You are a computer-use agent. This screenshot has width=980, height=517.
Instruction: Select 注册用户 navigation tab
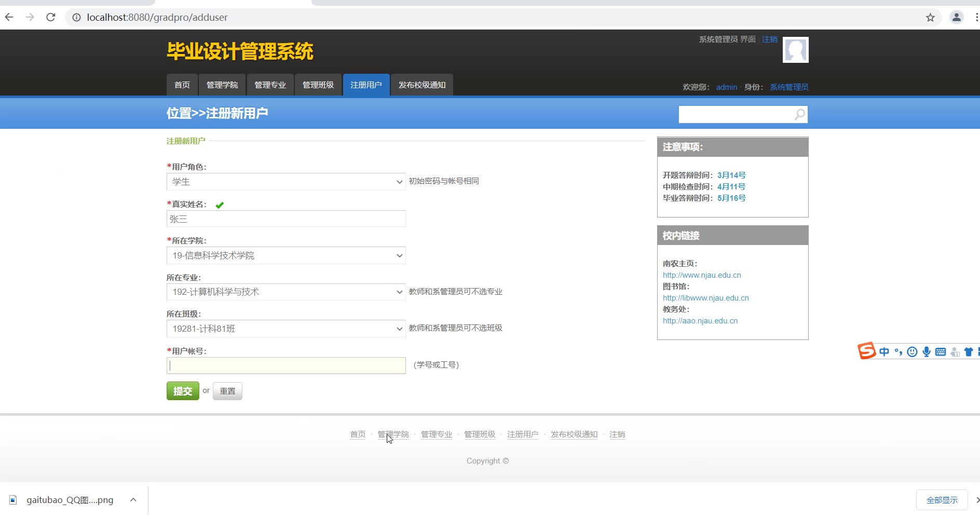point(366,85)
